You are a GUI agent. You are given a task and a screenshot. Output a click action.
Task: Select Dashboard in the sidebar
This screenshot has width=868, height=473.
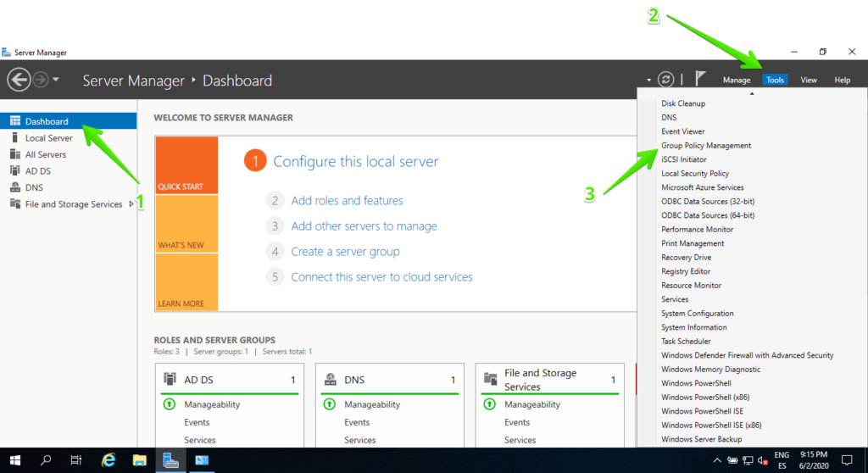pos(68,120)
